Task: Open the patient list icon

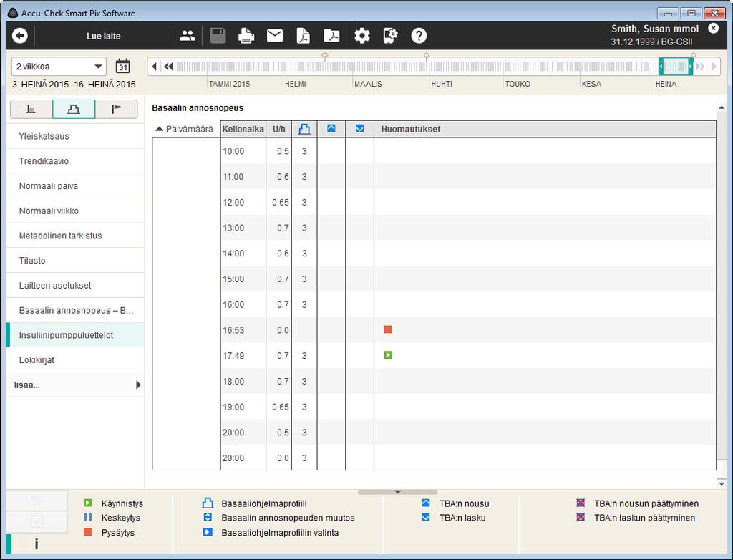Action: 188,36
